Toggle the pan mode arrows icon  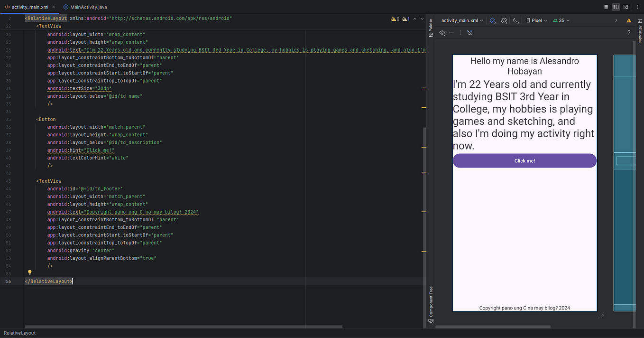[x=451, y=32]
